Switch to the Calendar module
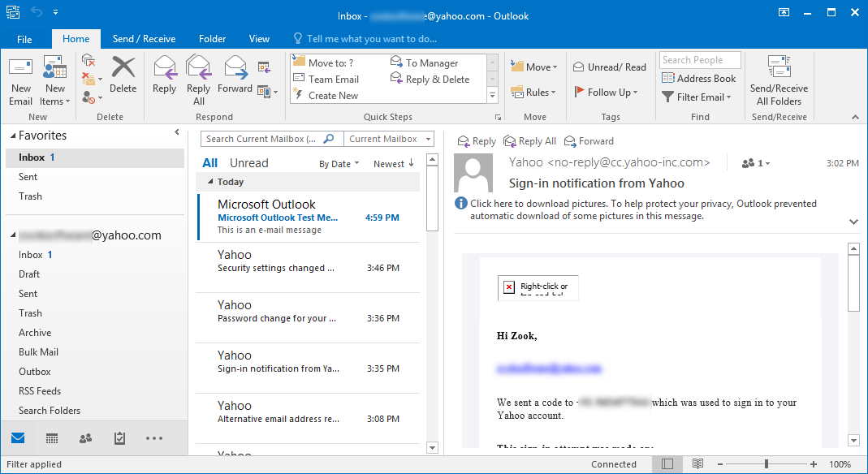This screenshot has height=474, width=868. (51, 438)
